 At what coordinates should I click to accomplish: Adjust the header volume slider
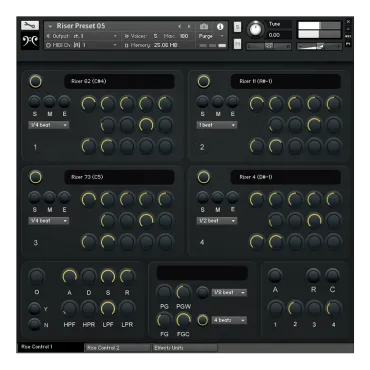click(319, 46)
